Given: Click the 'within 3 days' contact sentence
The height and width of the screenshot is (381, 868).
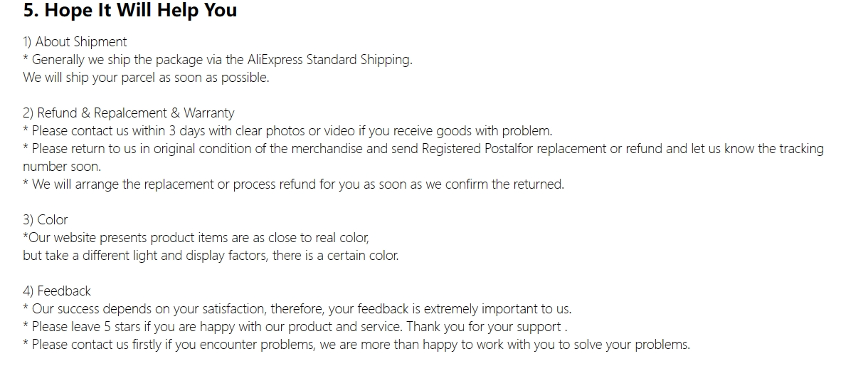Looking at the screenshot, I should (287, 131).
